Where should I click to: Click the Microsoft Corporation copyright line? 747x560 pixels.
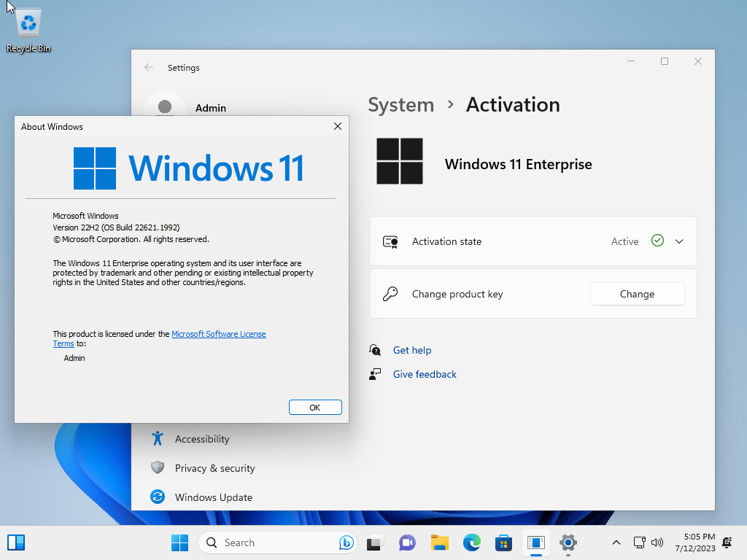tap(131, 239)
